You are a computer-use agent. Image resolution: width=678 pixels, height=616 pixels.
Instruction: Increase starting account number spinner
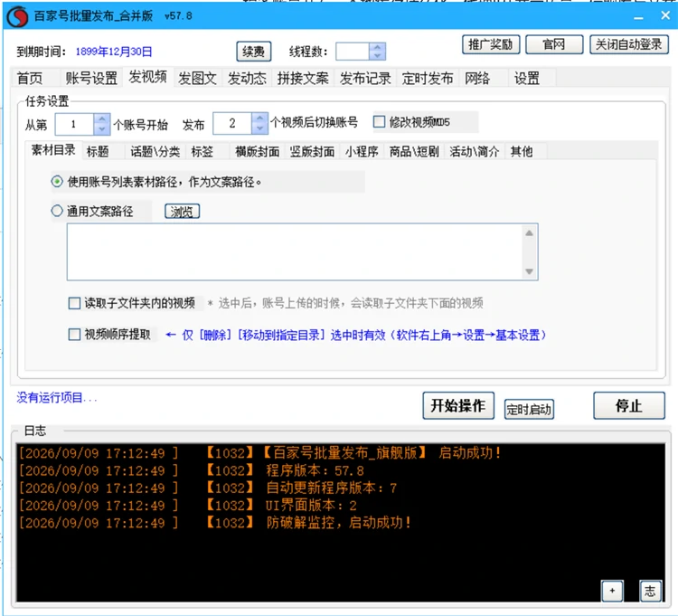[x=101, y=119]
